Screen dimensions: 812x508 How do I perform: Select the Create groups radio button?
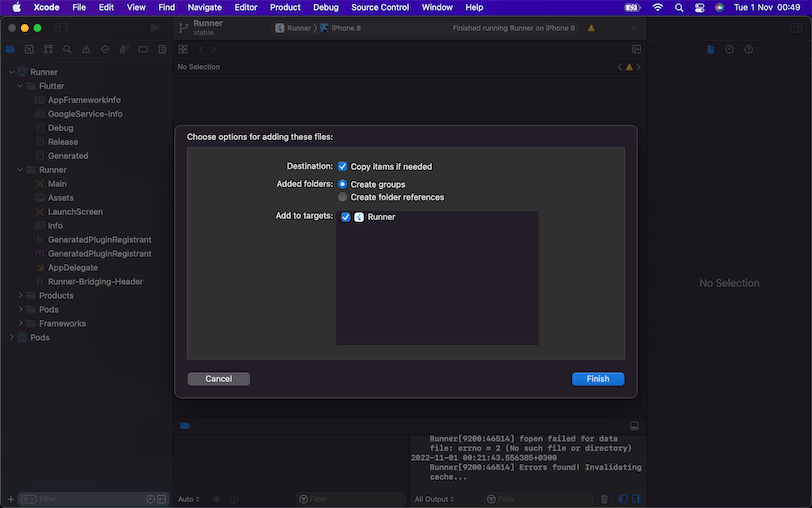point(342,184)
